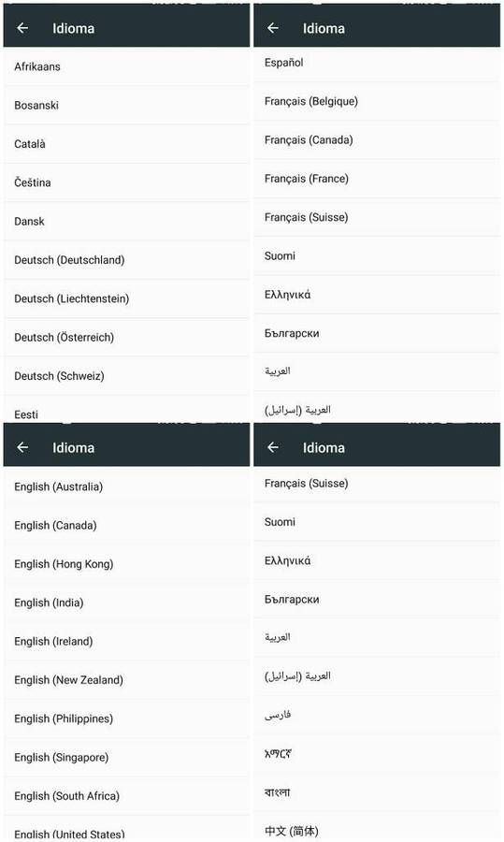
Task: Tap back arrow above the Afrikaans list
Action: [22, 28]
